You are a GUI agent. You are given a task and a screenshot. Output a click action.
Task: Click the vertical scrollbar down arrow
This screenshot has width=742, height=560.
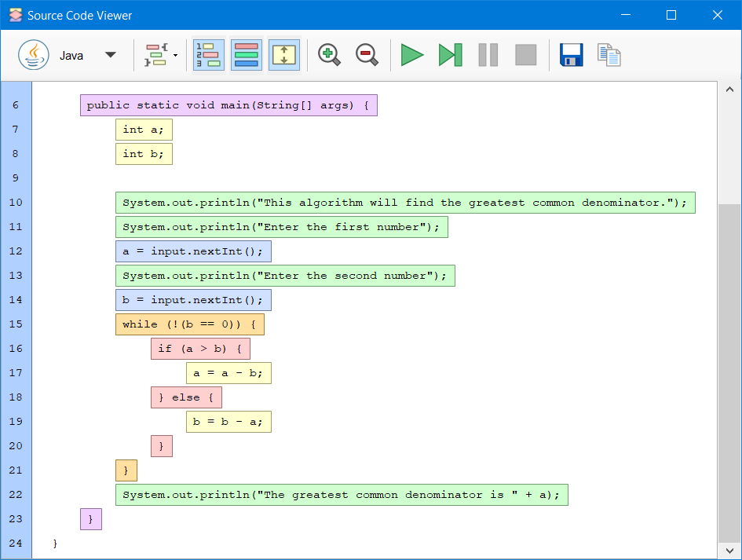pyautogui.click(x=730, y=551)
